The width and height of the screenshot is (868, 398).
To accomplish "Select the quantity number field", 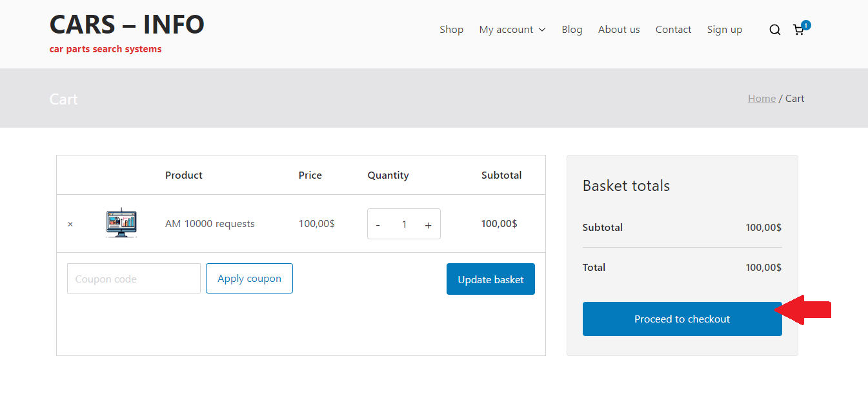I will pyautogui.click(x=404, y=224).
